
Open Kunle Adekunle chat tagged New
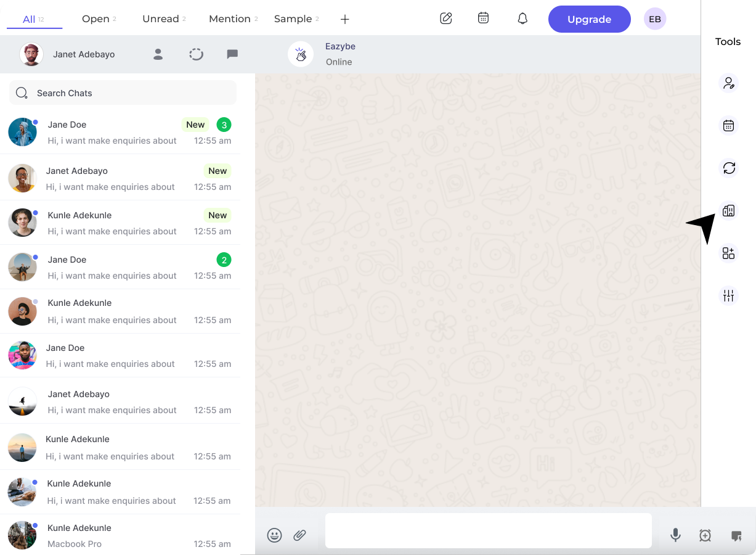tap(120, 223)
